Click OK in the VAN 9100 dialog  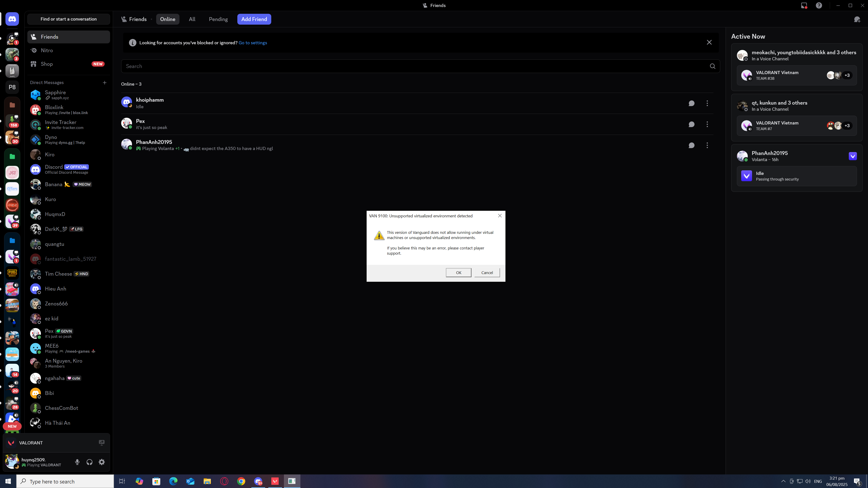click(x=459, y=272)
